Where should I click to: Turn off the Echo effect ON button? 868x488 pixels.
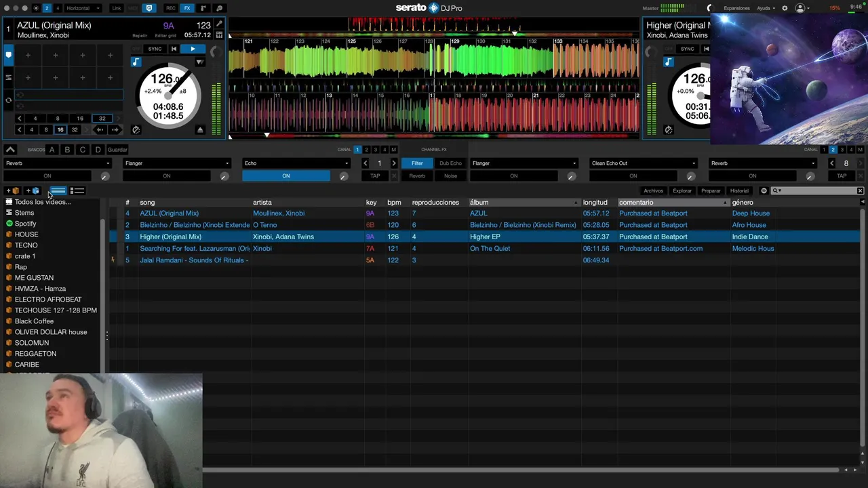pos(286,176)
